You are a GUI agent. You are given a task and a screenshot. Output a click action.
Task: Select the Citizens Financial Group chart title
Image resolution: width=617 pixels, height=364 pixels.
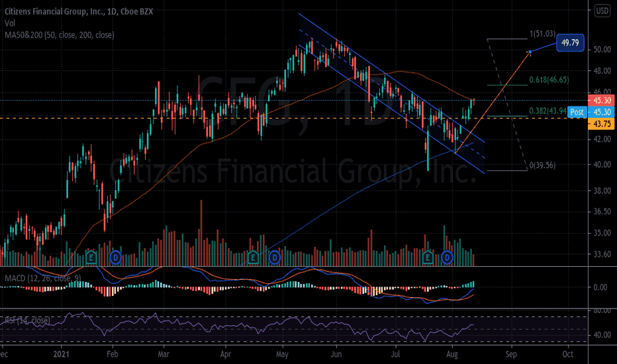pyautogui.click(x=79, y=11)
